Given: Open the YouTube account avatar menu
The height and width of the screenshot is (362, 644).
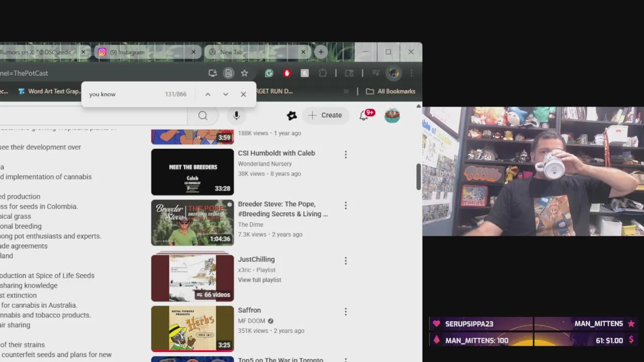Looking at the screenshot, I should pyautogui.click(x=392, y=115).
